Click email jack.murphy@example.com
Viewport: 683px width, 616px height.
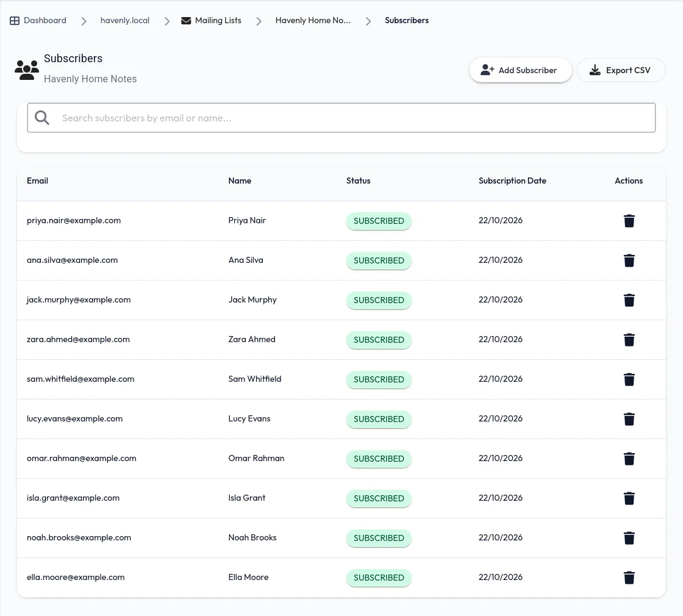pyautogui.click(x=79, y=299)
